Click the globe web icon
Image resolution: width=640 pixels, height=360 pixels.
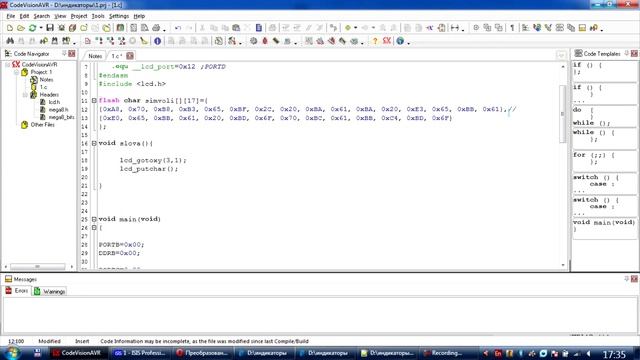coord(400,41)
